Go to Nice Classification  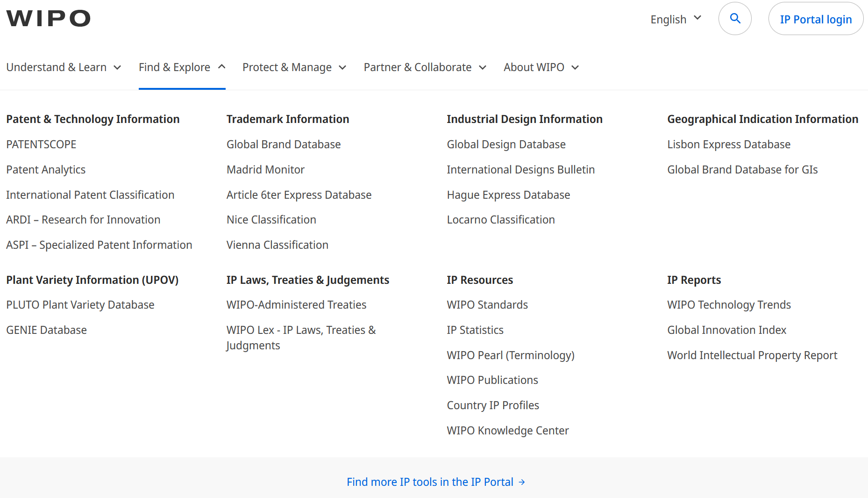[x=271, y=220]
